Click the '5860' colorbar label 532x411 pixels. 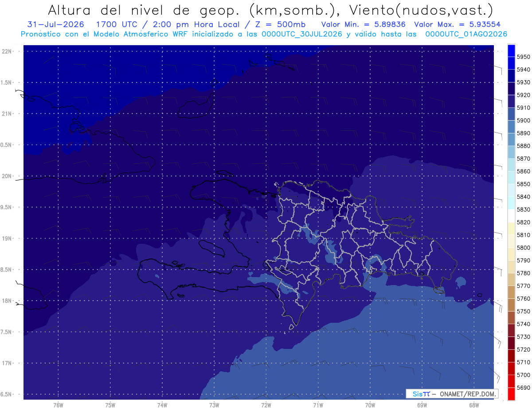tap(524, 171)
